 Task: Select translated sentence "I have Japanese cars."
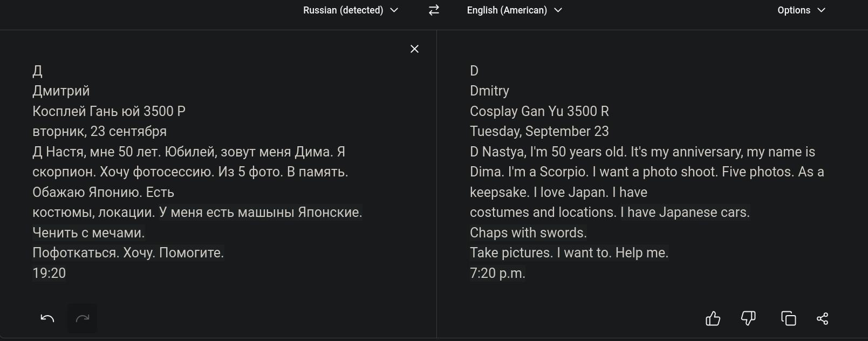click(x=685, y=213)
